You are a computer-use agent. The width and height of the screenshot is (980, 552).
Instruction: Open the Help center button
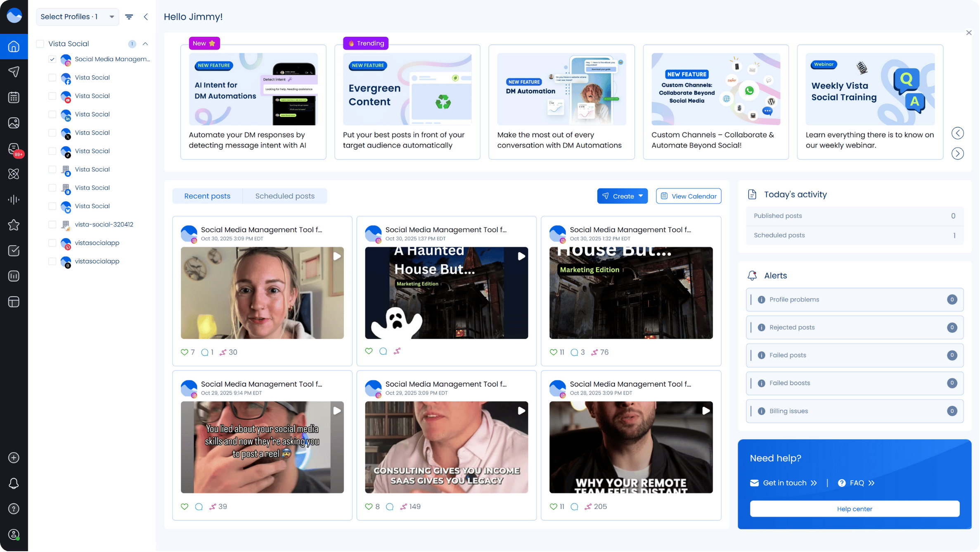coord(855,509)
